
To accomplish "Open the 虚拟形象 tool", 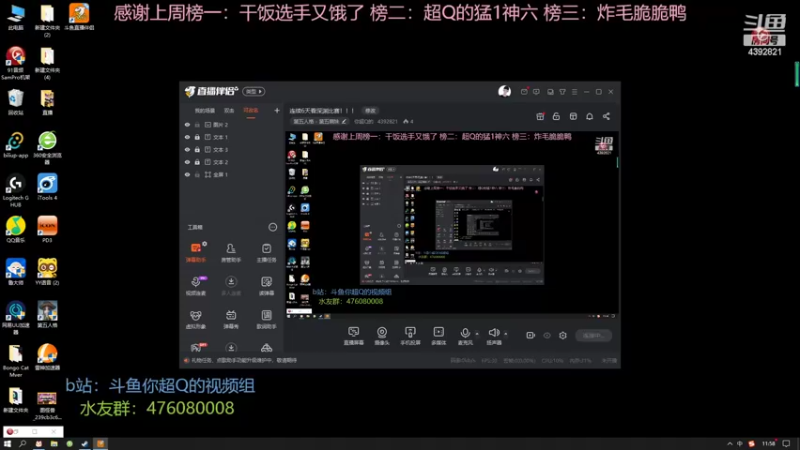I will tap(195, 319).
